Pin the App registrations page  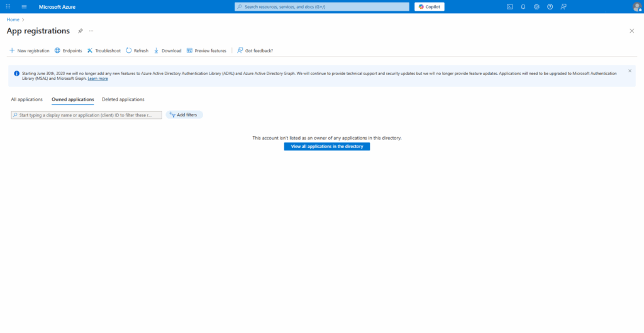pos(80,31)
